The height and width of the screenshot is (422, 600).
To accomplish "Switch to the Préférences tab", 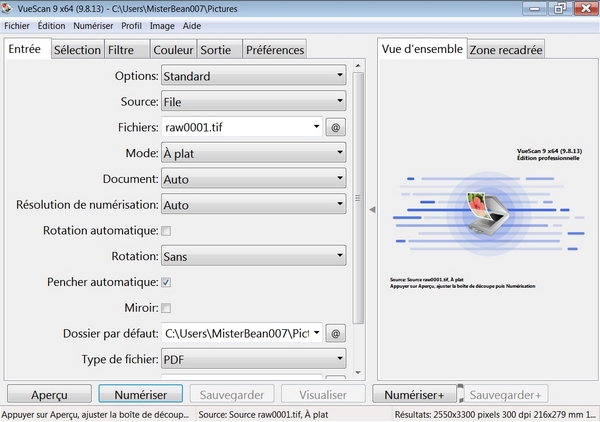I will (x=275, y=50).
